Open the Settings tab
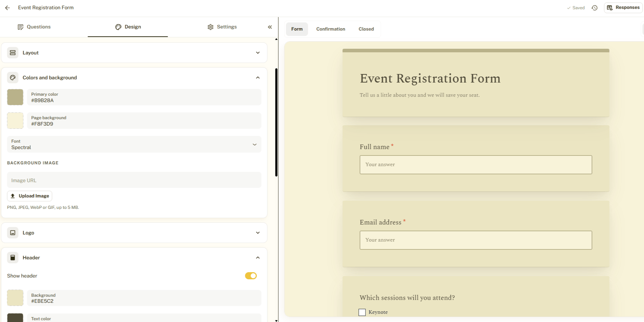The height and width of the screenshot is (322, 644). (x=222, y=27)
